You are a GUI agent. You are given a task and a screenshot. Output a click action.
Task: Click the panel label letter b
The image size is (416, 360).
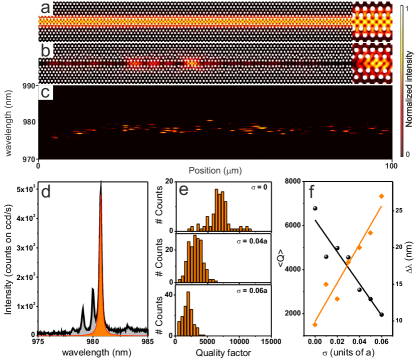pyautogui.click(x=46, y=51)
